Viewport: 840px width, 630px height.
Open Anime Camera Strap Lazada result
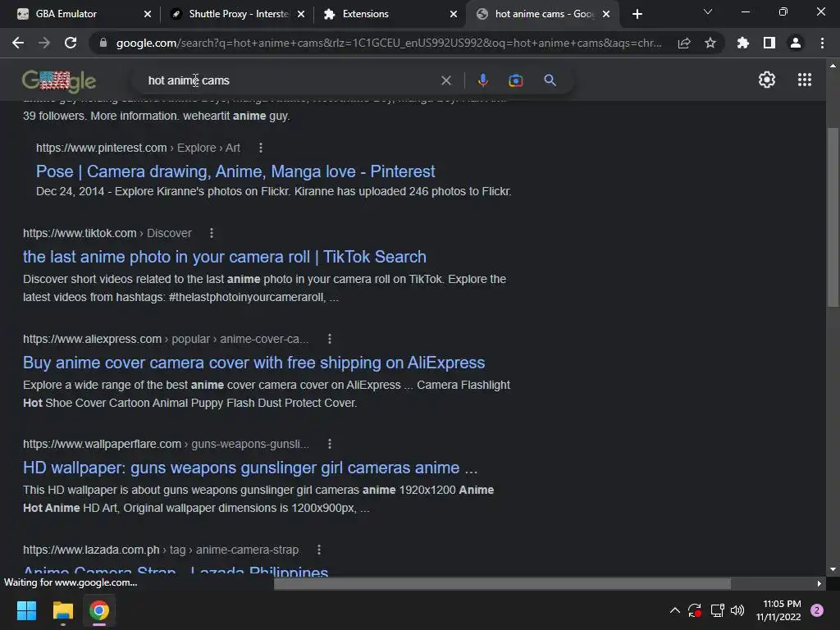176,571
